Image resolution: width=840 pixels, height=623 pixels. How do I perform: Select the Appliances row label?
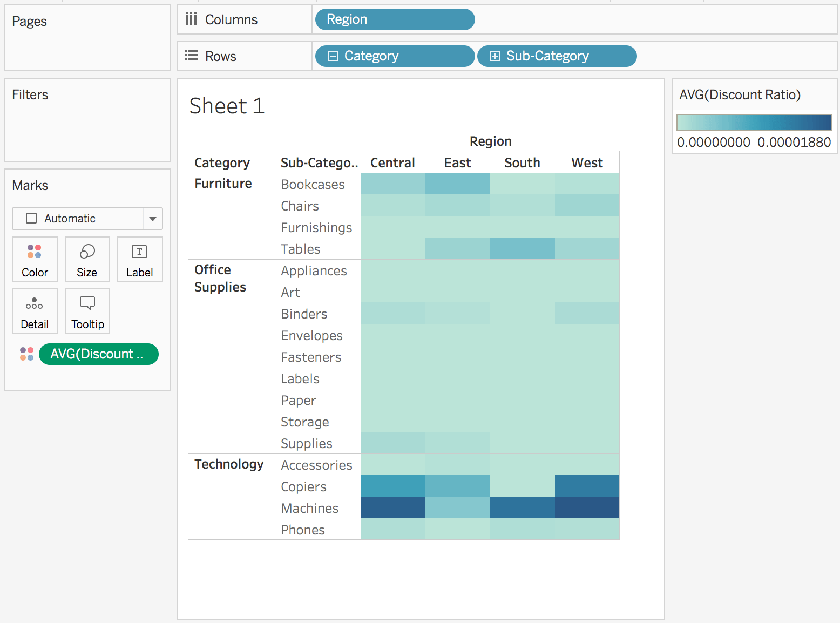(x=314, y=270)
